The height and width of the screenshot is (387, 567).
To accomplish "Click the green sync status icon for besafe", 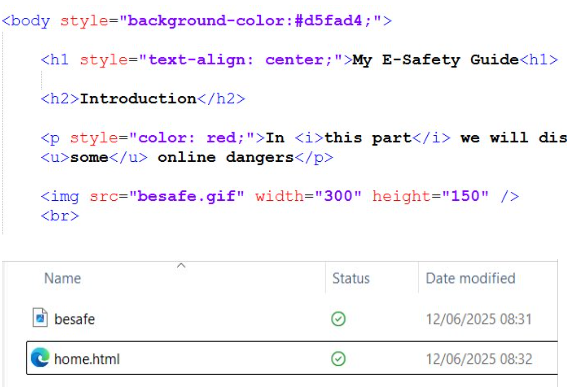I will coord(338,319).
